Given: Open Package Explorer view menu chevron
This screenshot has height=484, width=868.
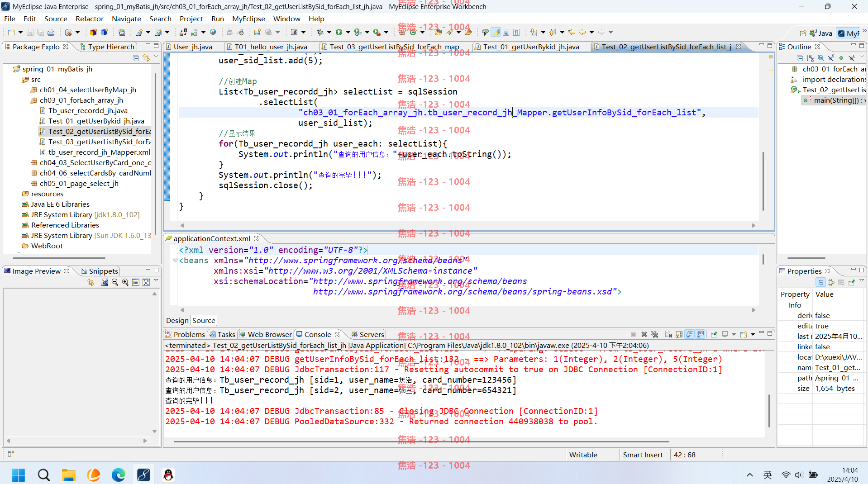Looking at the screenshot, I should (156, 57).
